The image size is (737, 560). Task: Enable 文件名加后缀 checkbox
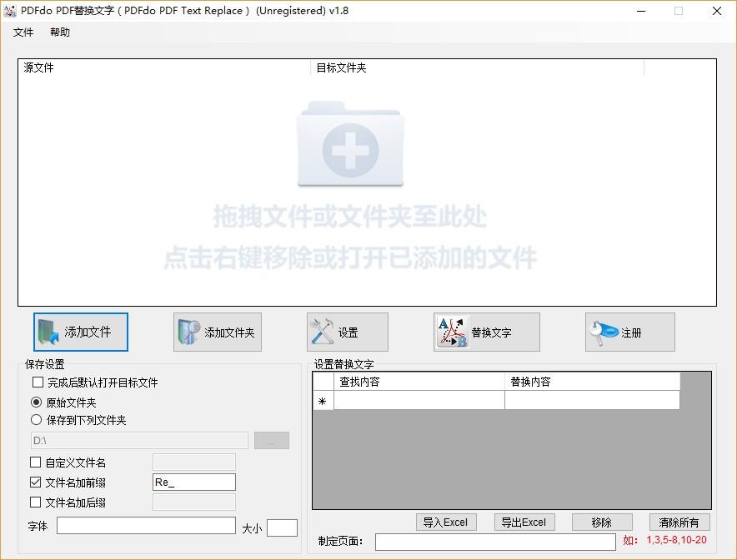click(35, 502)
